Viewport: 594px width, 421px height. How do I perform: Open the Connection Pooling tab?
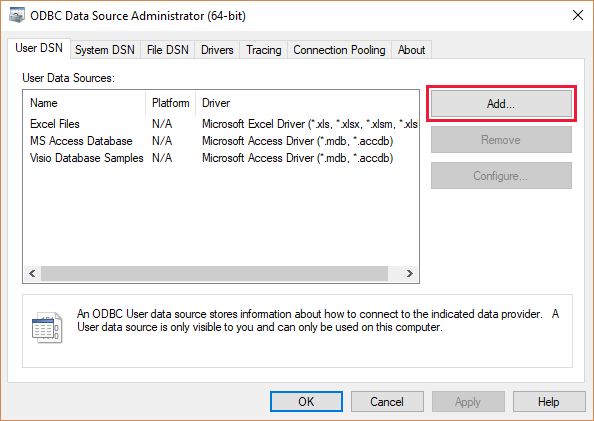point(339,50)
